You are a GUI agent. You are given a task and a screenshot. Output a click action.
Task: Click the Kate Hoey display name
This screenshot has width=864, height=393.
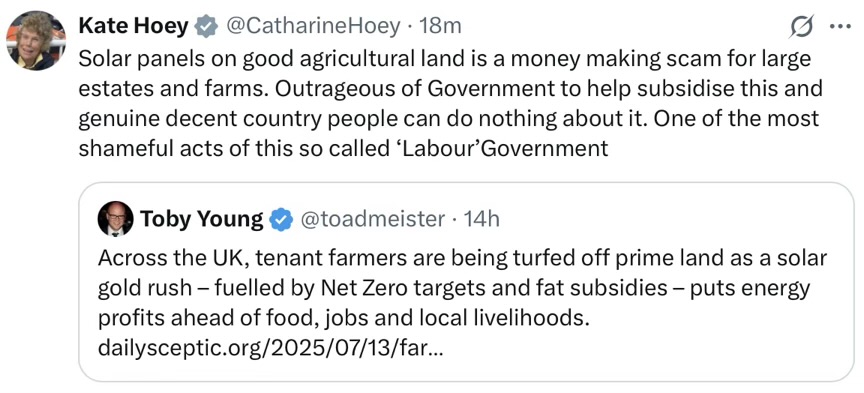point(133,26)
